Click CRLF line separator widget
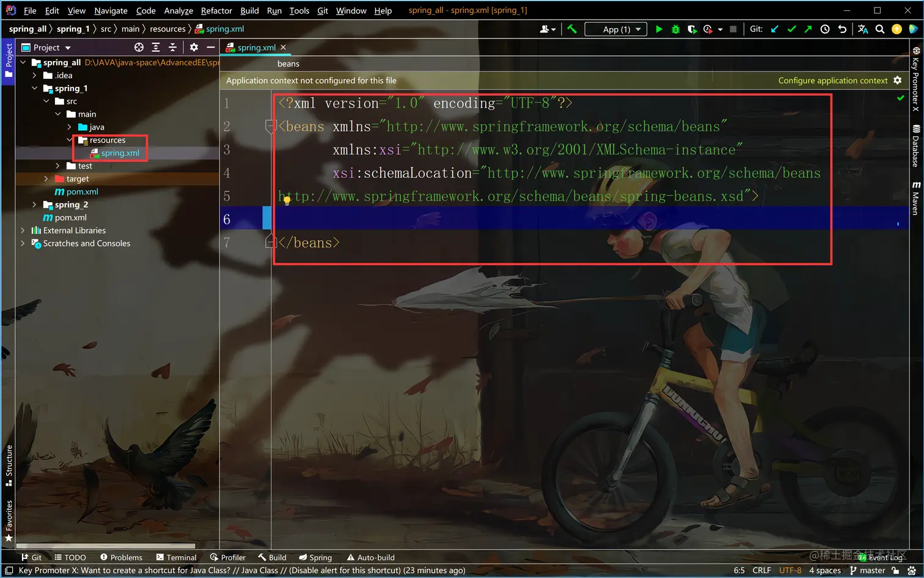The width and height of the screenshot is (924, 578). (x=761, y=570)
